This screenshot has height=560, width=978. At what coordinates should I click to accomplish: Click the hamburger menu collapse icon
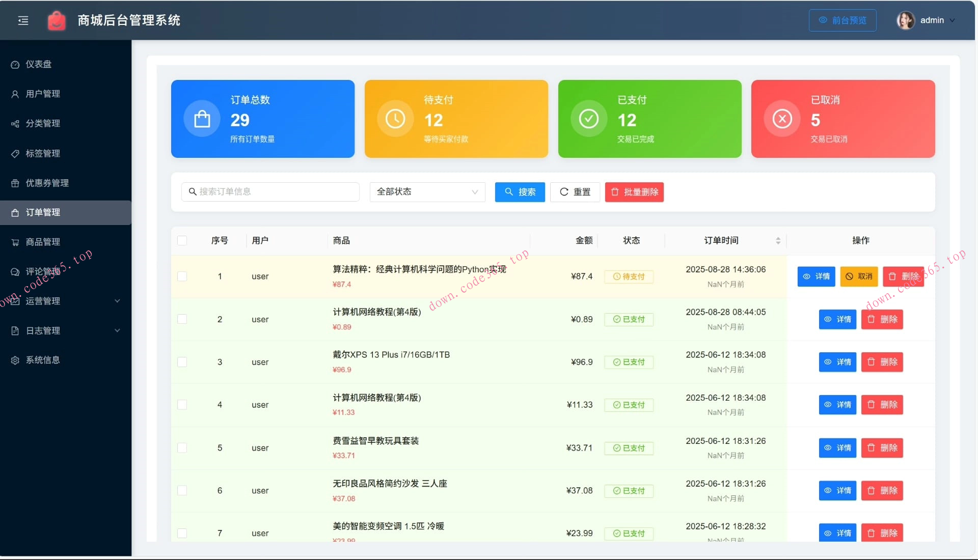click(23, 20)
